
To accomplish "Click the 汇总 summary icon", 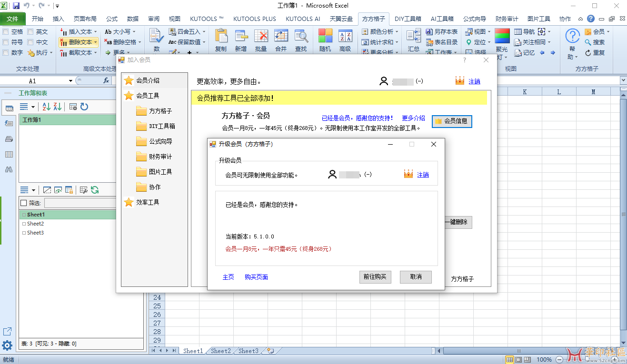I will pos(414,36).
